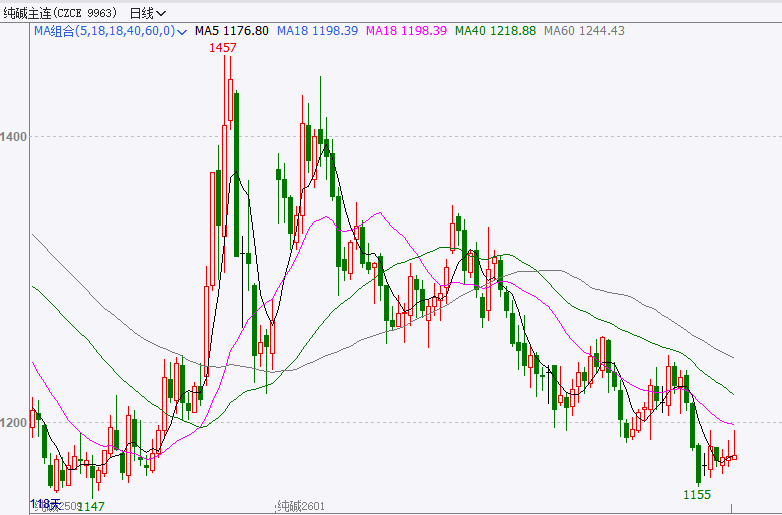Viewport: 782px width, 515px height.
Task: Click the 1200 price axis label
Action: click(x=15, y=422)
